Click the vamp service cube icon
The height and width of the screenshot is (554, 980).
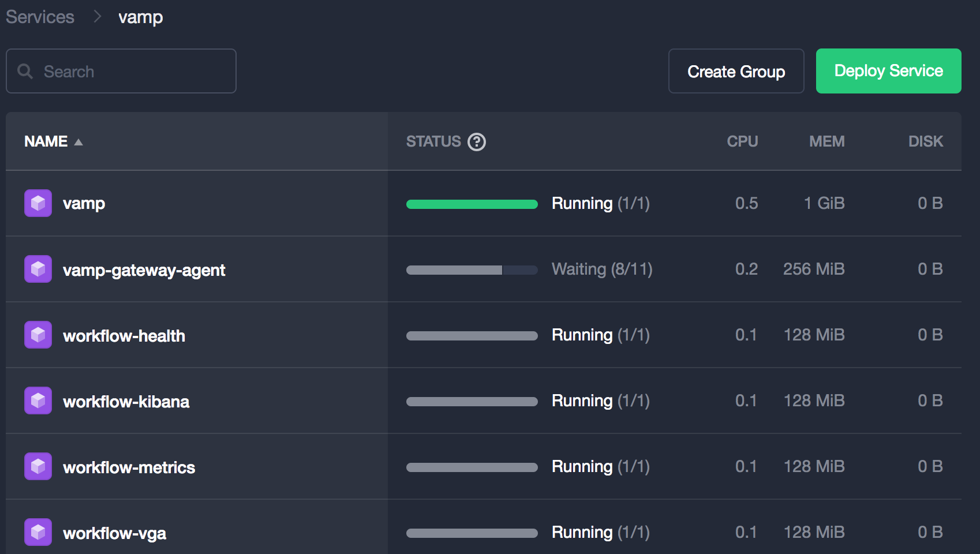pyautogui.click(x=38, y=203)
